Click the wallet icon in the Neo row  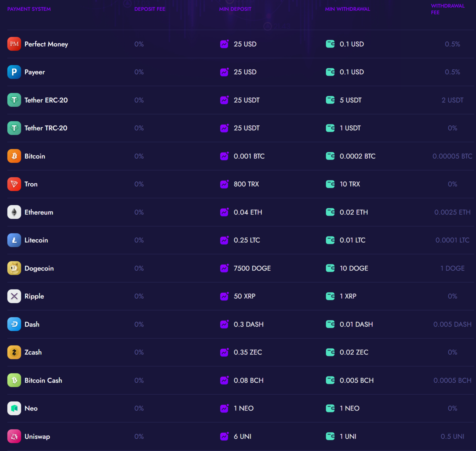(x=330, y=408)
